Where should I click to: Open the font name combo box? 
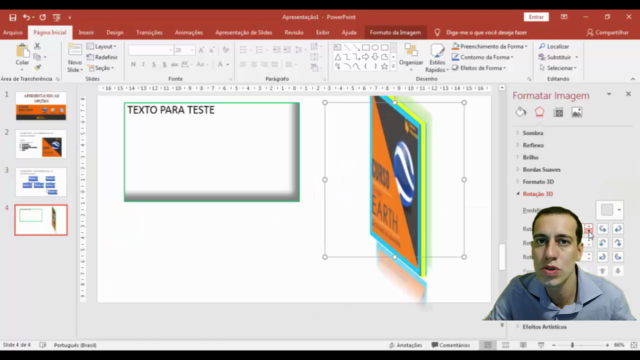point(151,50)
